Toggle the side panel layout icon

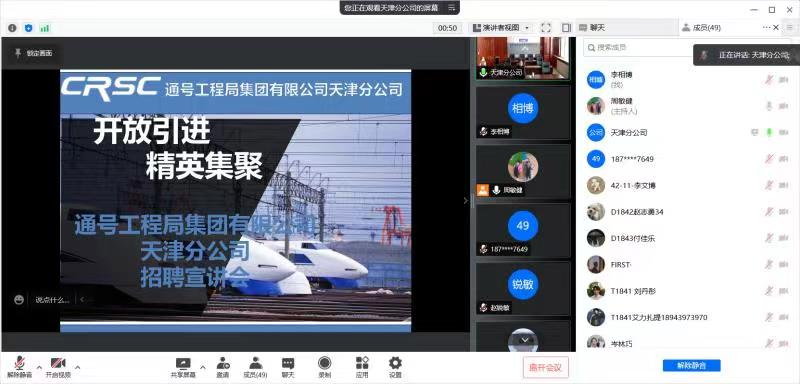[566, 28]
